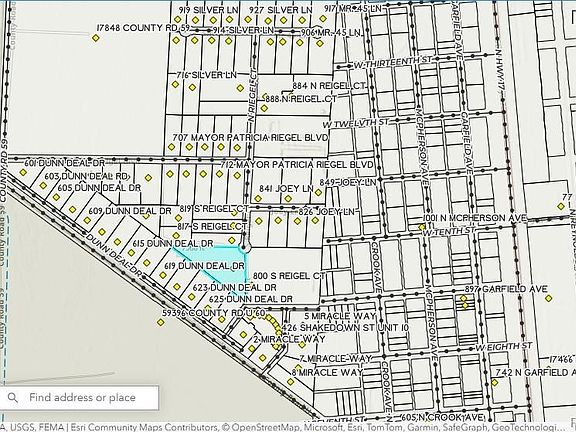Click address marker for 1001 N McPherson Ave
The height and width of the screenshot is (432, 576).
pyautogui.click(x=422, y=227)
